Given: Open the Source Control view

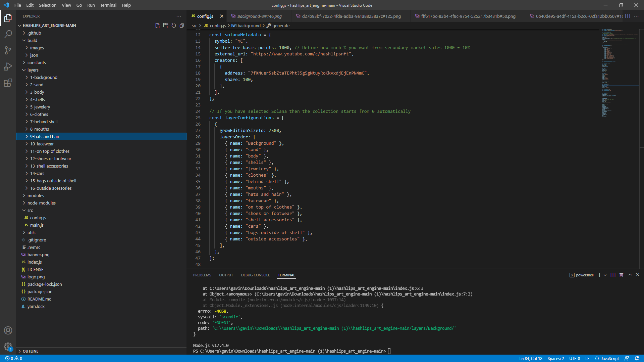Looking at the screenshot, I should click(8, 50).
